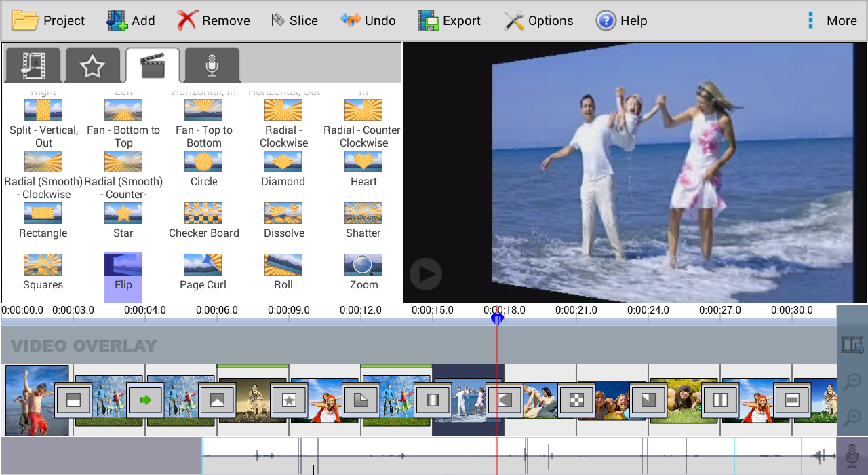Choose the Page Curl transition
Viewport: 868px width, 475px height.
click(203, 265)
